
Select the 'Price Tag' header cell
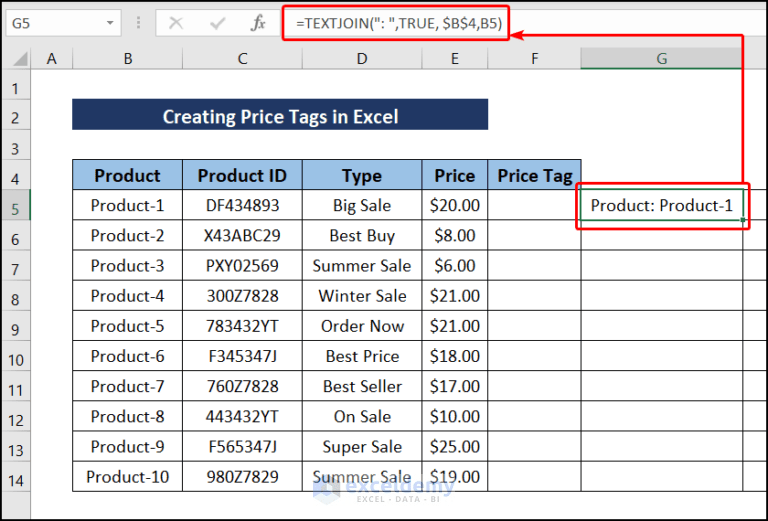[x=534, y=175]
